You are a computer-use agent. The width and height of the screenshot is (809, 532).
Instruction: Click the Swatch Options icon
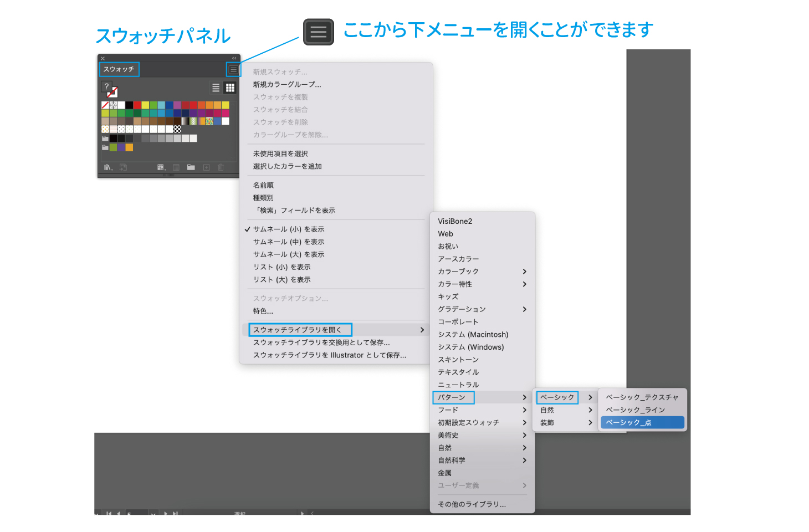click(176, 167)
